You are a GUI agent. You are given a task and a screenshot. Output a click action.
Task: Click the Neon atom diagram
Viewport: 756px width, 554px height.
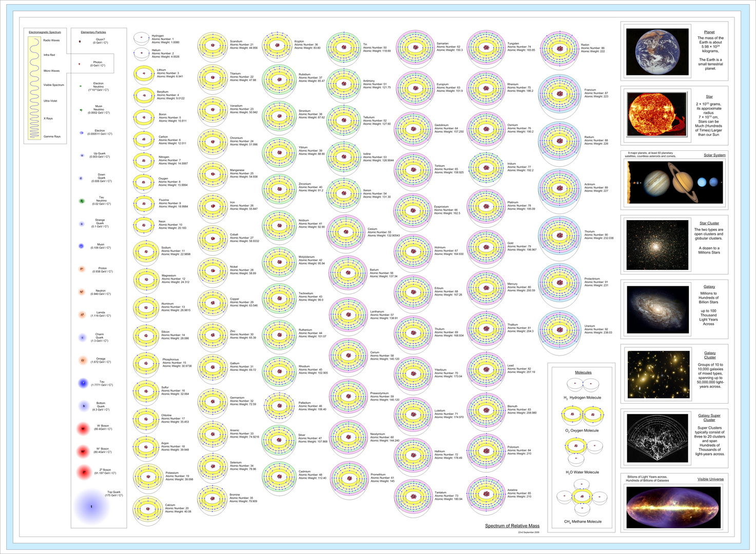coord(144,225)
